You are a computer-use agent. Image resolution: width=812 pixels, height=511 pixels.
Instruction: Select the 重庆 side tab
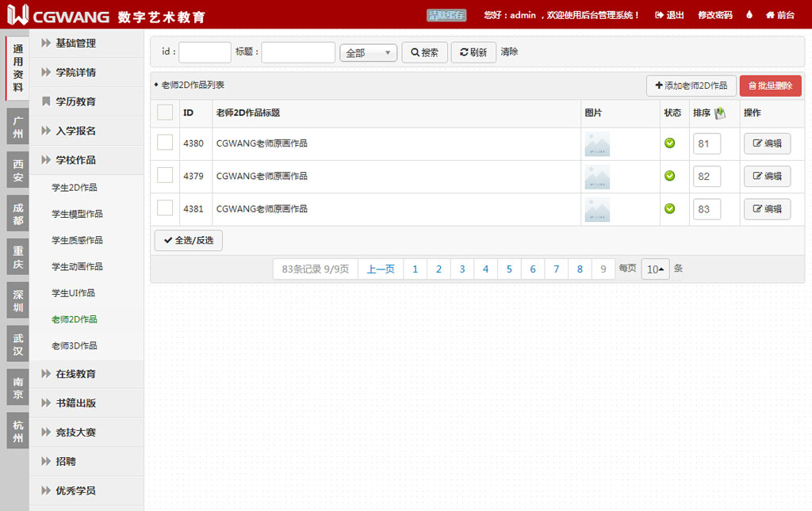(x=17, y=257)
